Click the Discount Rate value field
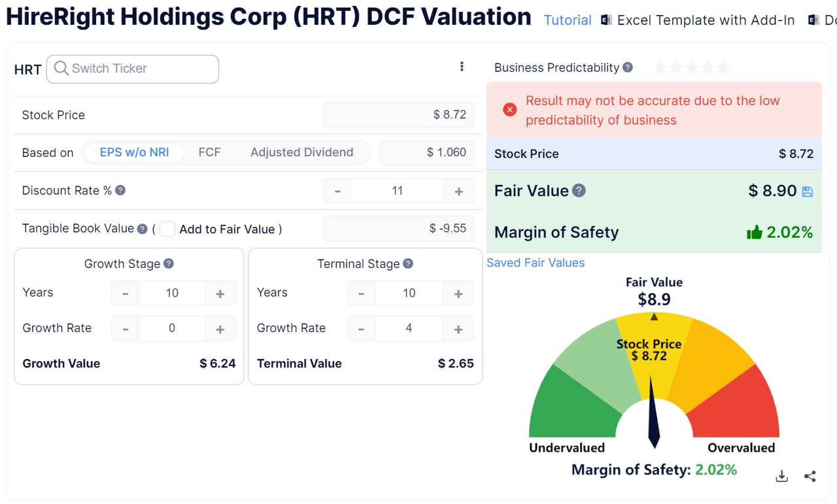837x504 pixels. click(x=398, y=191)
